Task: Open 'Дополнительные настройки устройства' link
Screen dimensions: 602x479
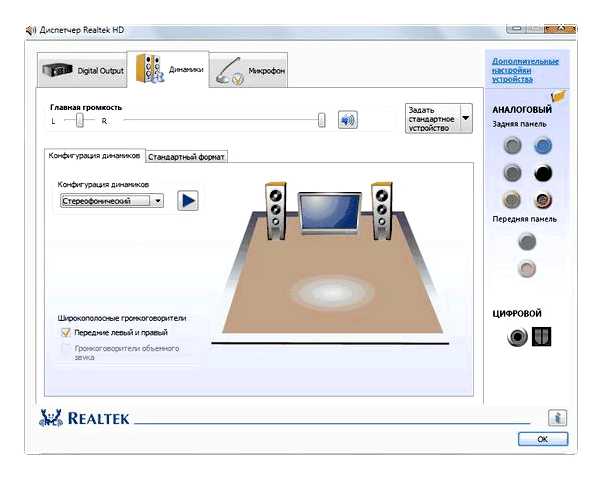Action: [525, 71]
